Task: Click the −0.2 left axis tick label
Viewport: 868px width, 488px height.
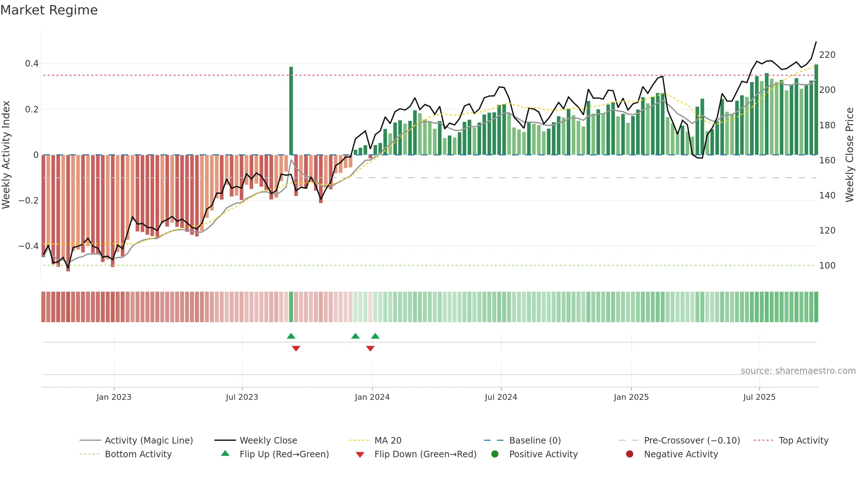Action: [x=29, y=201]
